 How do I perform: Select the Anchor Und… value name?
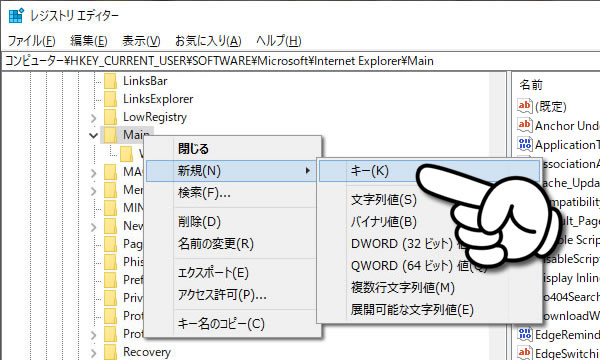click(567, 125)
